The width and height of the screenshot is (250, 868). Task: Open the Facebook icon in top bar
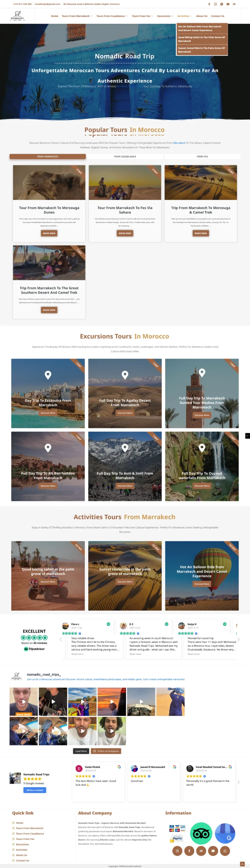(x=209, y=4)
